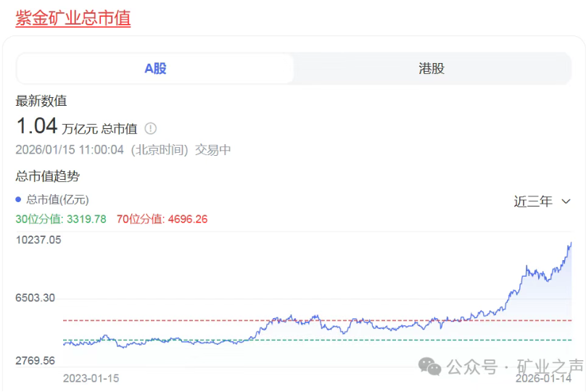Click the 6503.30 y-axis label
Screen dimensions: 586x392
[x=36, y=298]
